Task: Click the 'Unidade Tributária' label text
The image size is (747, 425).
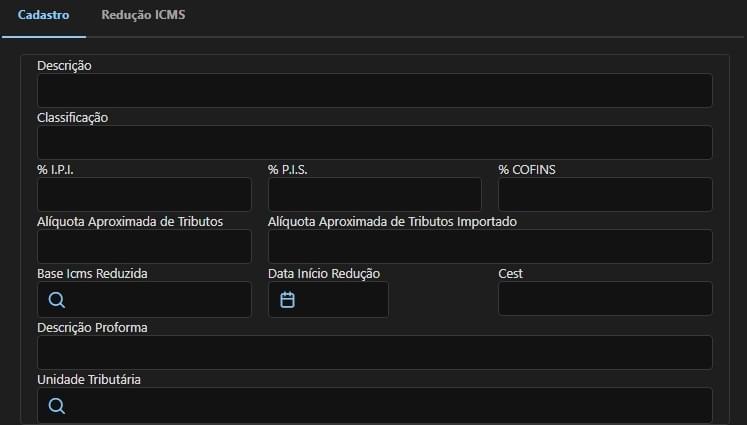Action: [89, 379]
